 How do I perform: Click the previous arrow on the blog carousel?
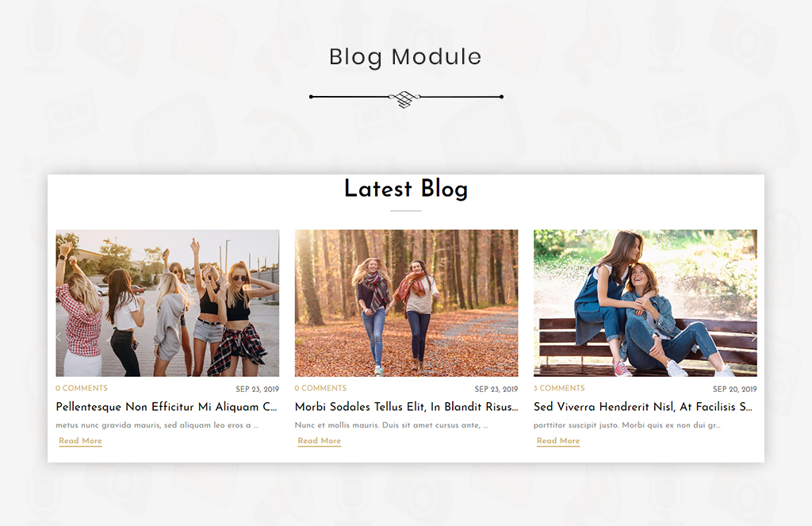tap(59, 337)
